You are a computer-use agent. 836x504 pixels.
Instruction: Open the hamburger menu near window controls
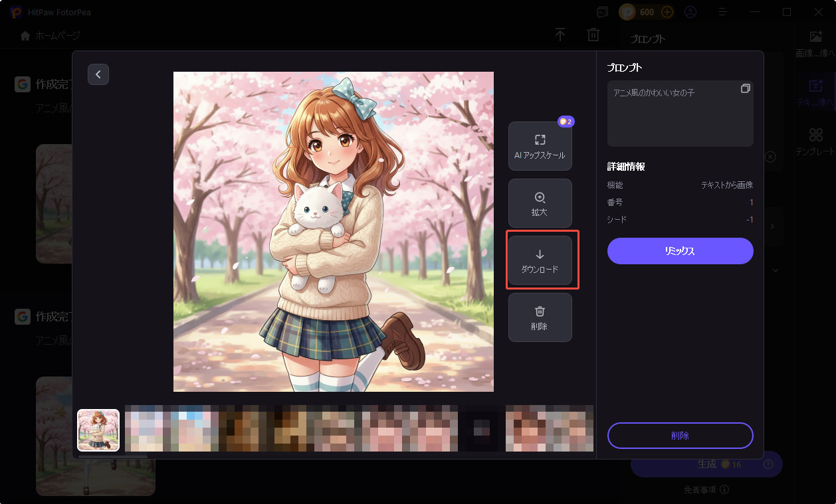tap(722, 11)
